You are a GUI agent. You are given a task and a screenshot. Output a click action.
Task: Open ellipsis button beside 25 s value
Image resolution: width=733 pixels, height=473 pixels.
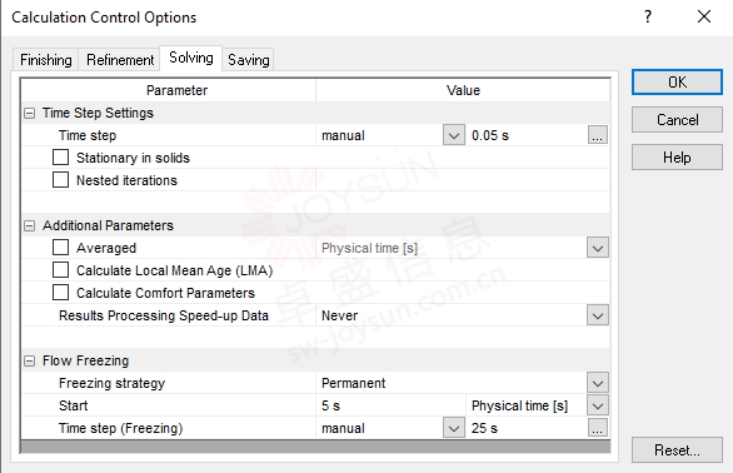coord(598,428)
